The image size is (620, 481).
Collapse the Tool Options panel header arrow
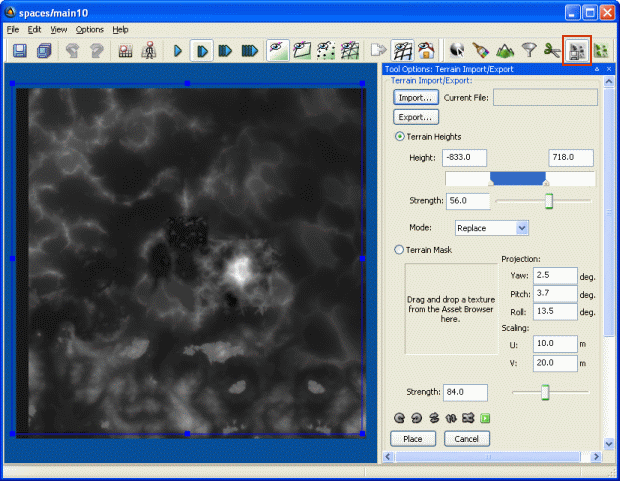(x=596, y=69)
